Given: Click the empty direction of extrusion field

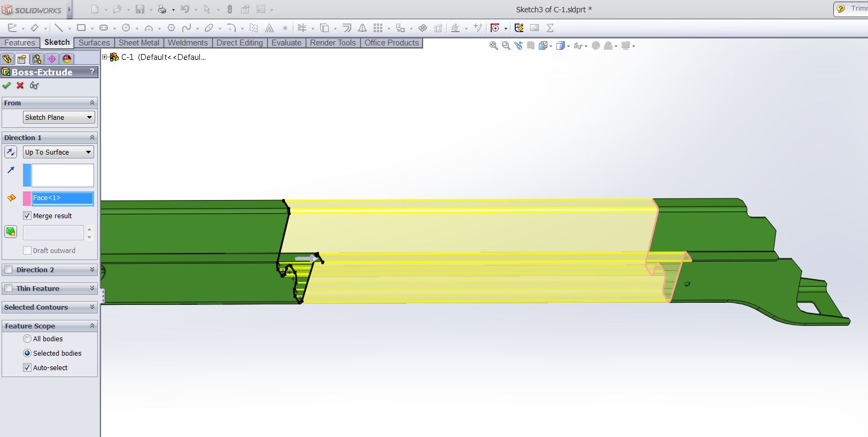Looking at the screenshot, I should tap(62, 175).
